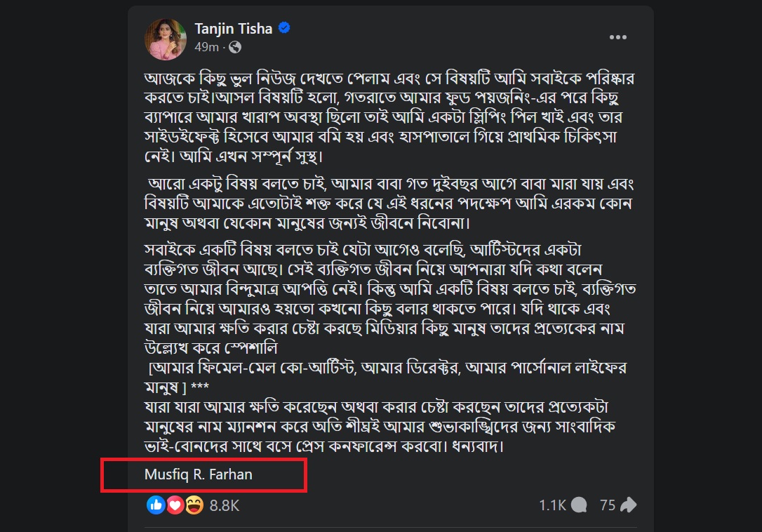Viewport: 762px width, 532px height.
Task: Open the 8.8K reactions list
Action: [225, 505]
